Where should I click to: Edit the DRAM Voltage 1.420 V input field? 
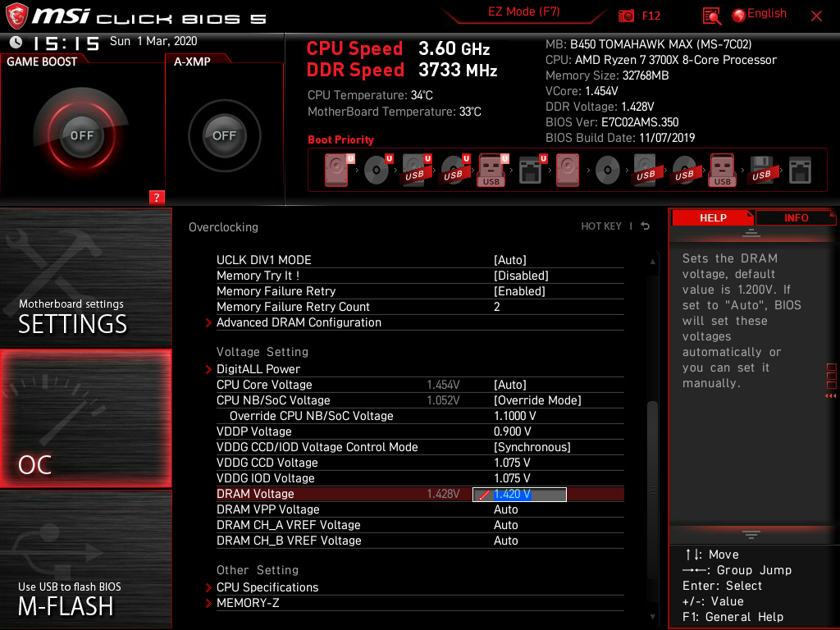pos(519,495)
